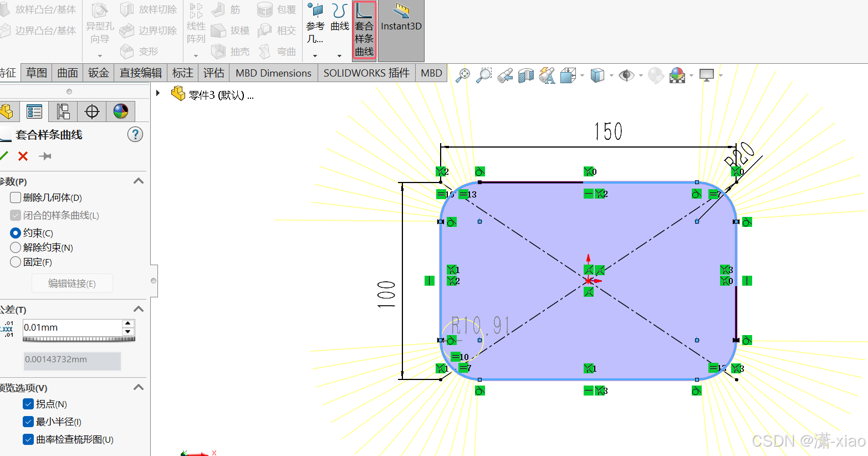Click the 相交 intersect tool

click(x=277, y=31)
